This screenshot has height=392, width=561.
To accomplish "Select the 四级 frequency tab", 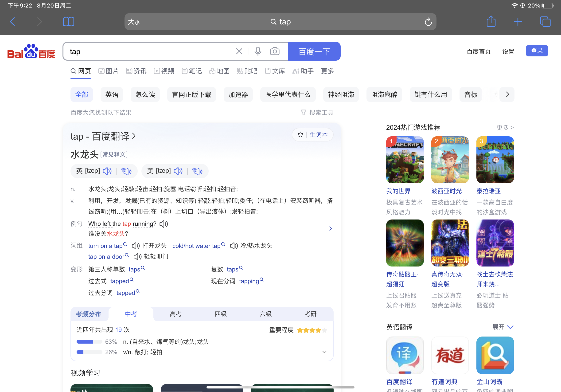I will click(221, 314).
